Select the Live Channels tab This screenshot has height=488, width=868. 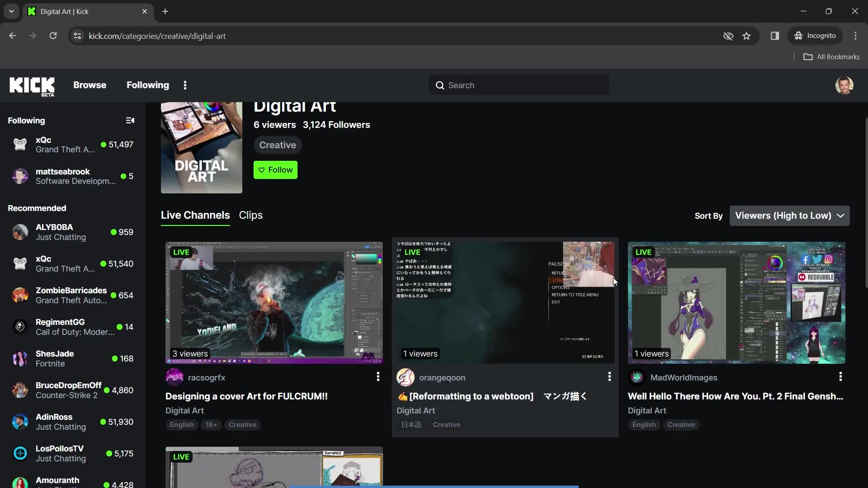[x=195, y=215]
